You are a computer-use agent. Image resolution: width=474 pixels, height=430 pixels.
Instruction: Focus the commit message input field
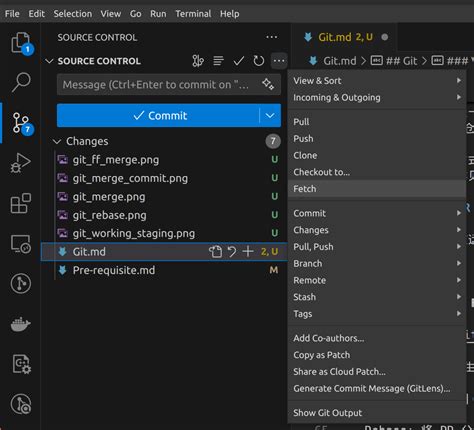(x=160, y=85)
